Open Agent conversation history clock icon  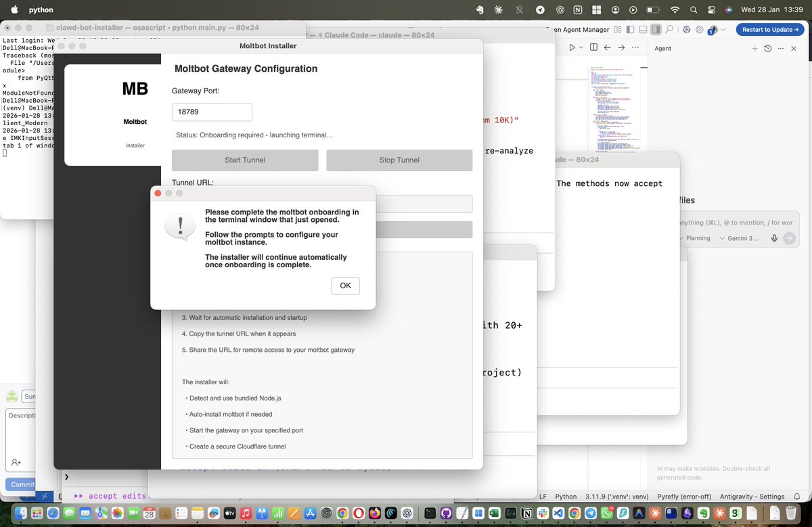(x=768, y=49)
